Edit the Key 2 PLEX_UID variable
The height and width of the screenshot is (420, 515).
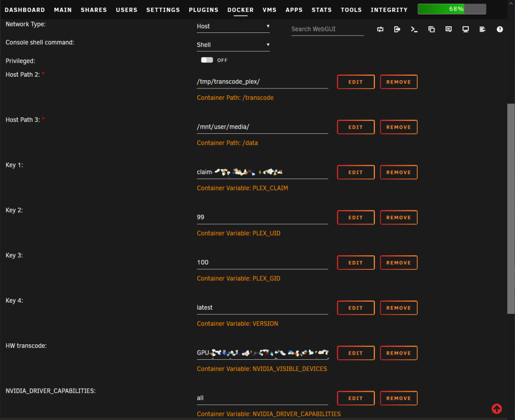[356, 217]
